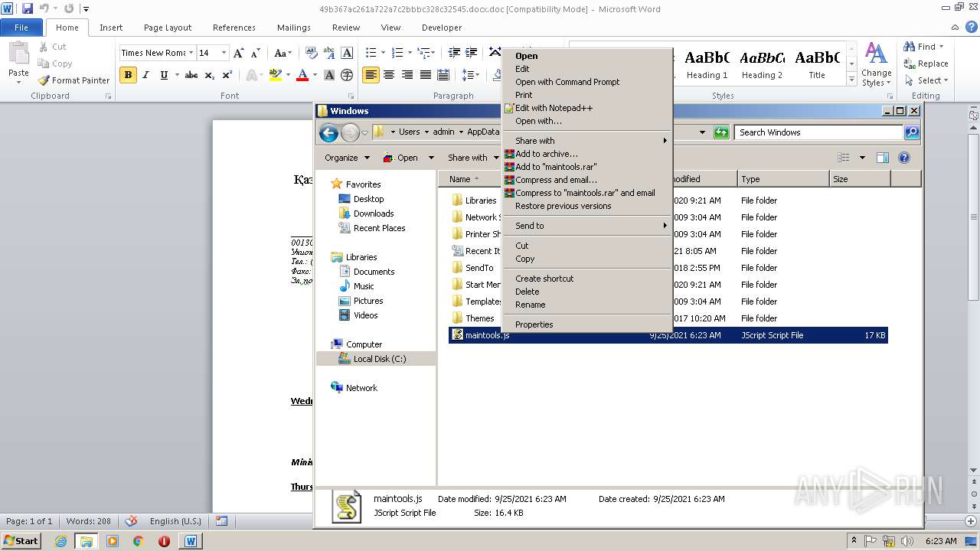Image resolution: width=980 pixels, height=551 pixels.
Task: Click the Paste button in Clipboard
Action: point(18,63)
